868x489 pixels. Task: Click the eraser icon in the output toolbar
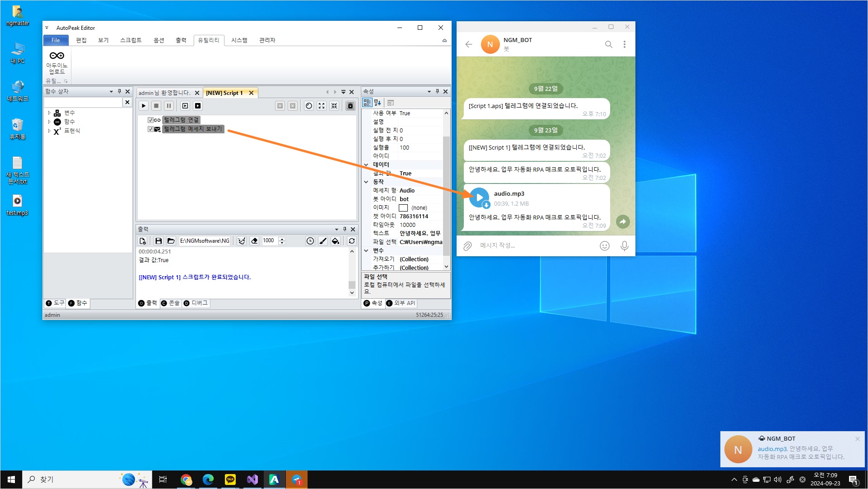coord(254,241)
